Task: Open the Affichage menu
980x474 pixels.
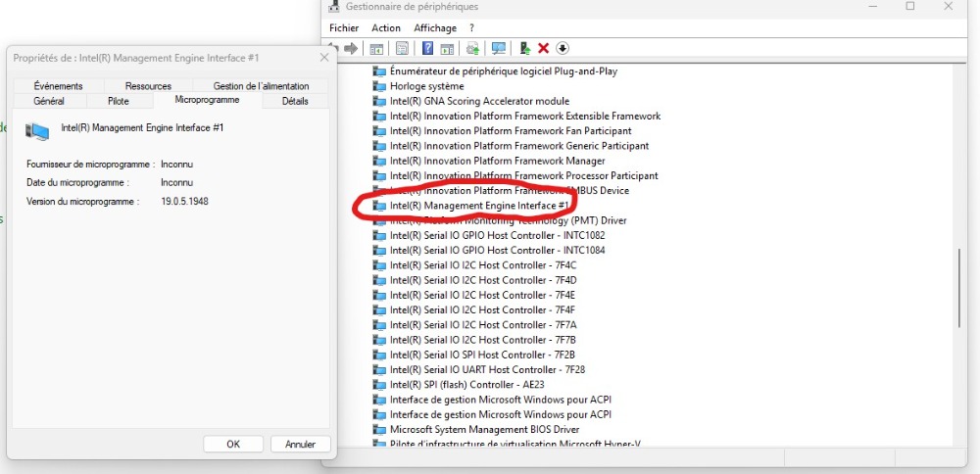Action: 435,28
